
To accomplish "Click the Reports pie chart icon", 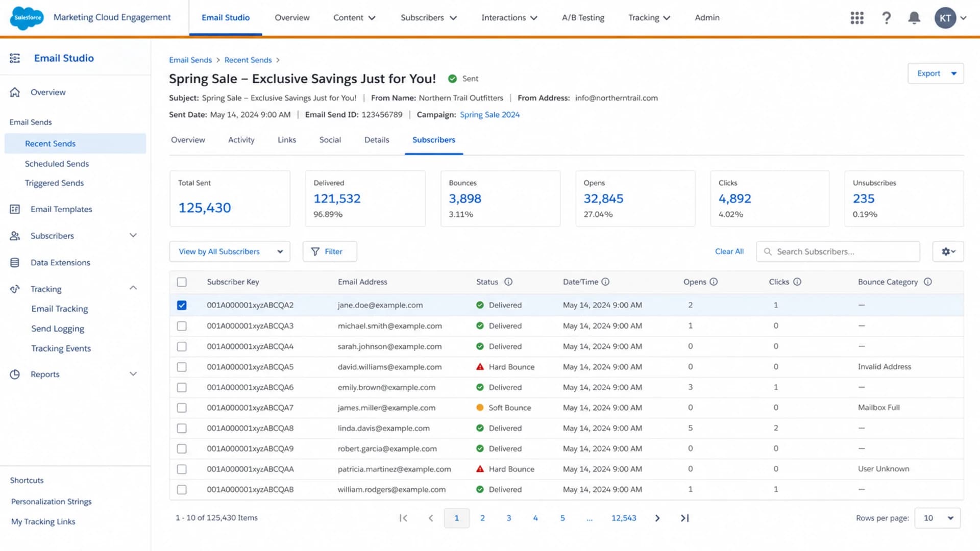I will (15, 374).
